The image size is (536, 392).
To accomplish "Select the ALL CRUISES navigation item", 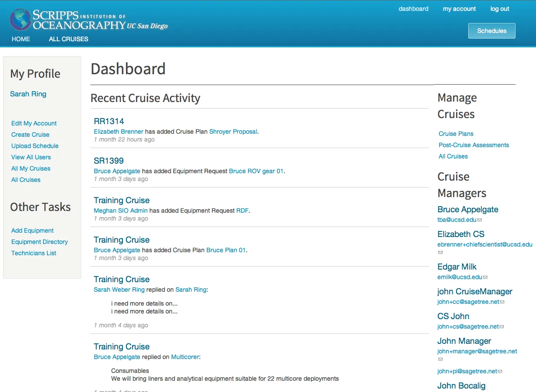I will (x=69, y=39).
